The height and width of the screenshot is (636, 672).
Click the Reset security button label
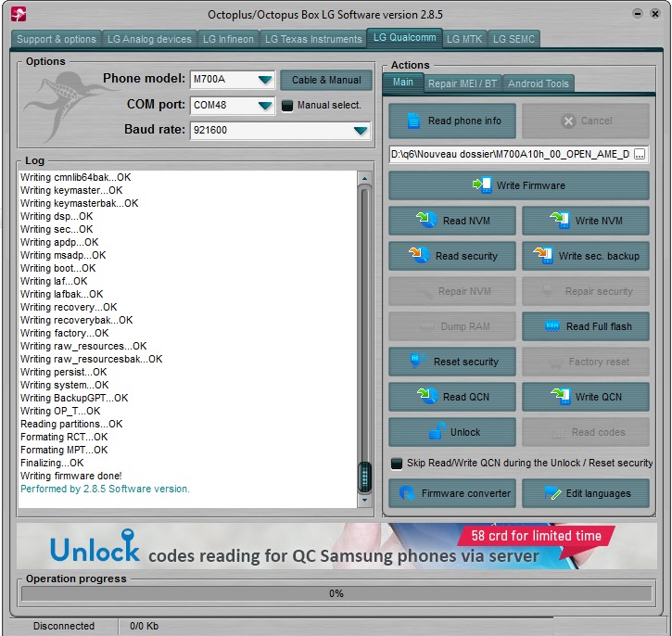click(x=466, y=362)
